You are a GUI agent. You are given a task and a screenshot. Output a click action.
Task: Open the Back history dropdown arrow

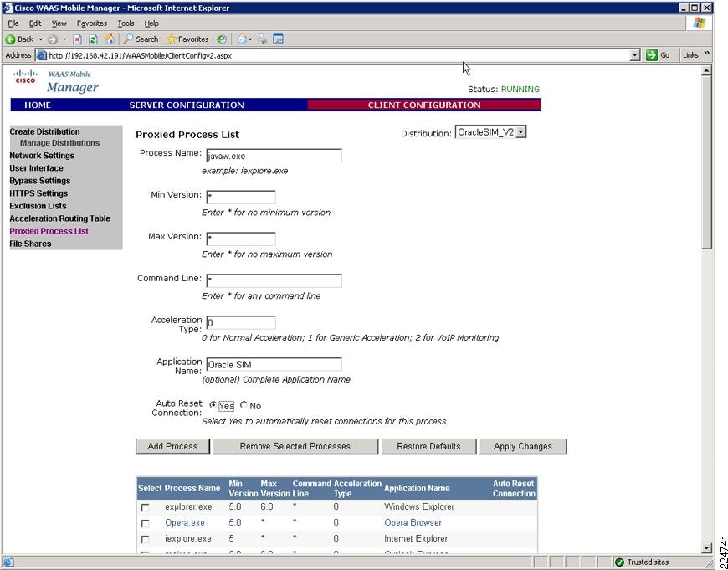tap(40, 39)
